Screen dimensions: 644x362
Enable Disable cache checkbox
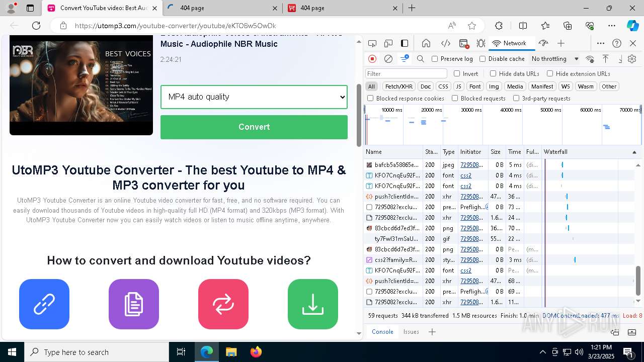coord(482,59)
